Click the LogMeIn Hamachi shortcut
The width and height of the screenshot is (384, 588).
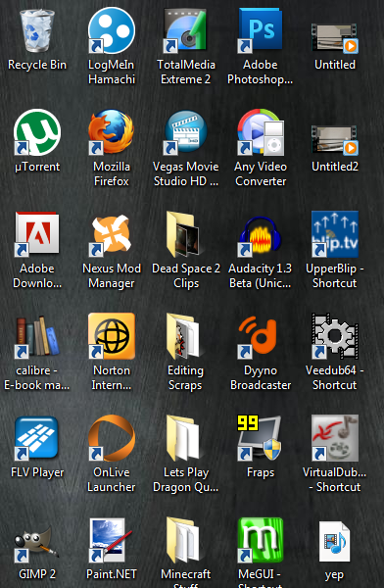[x=112, y=30]
